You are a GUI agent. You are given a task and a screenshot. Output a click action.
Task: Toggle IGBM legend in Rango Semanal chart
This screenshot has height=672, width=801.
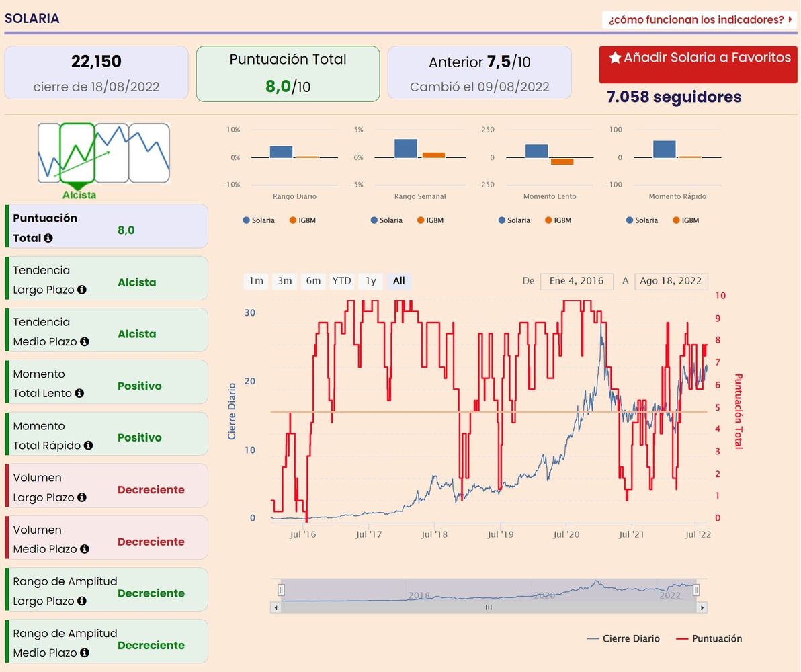(x=430, y=221)
